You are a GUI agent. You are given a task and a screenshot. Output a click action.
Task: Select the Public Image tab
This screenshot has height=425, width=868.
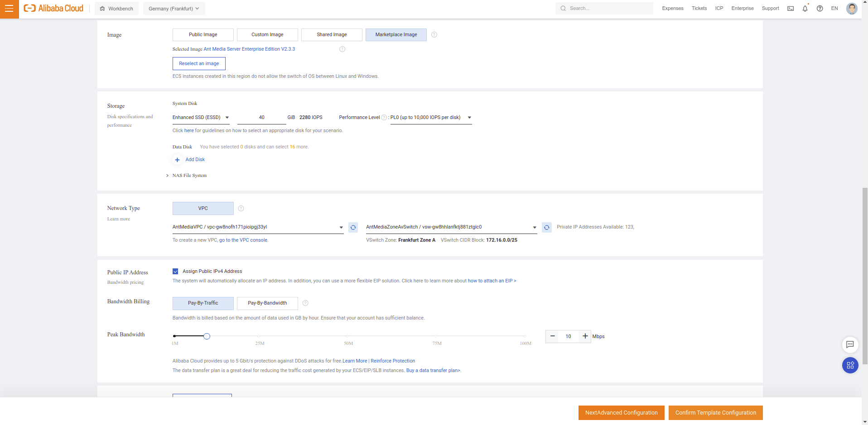click(203, 35)
